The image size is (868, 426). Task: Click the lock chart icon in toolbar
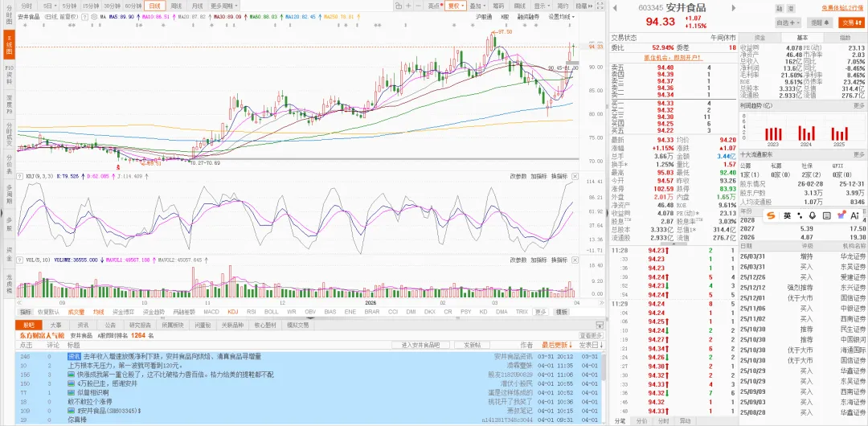click(399, 6)
